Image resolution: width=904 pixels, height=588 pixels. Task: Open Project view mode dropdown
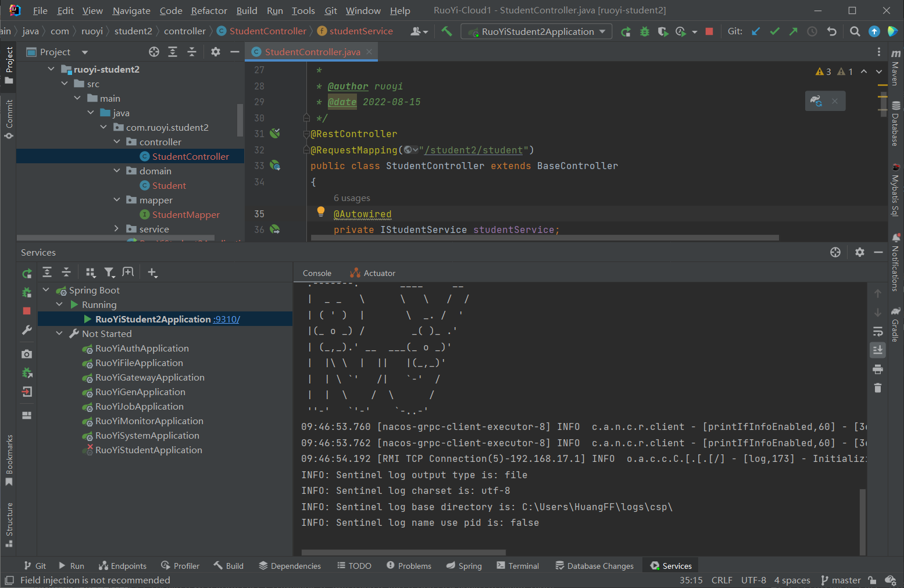[85, 52]
